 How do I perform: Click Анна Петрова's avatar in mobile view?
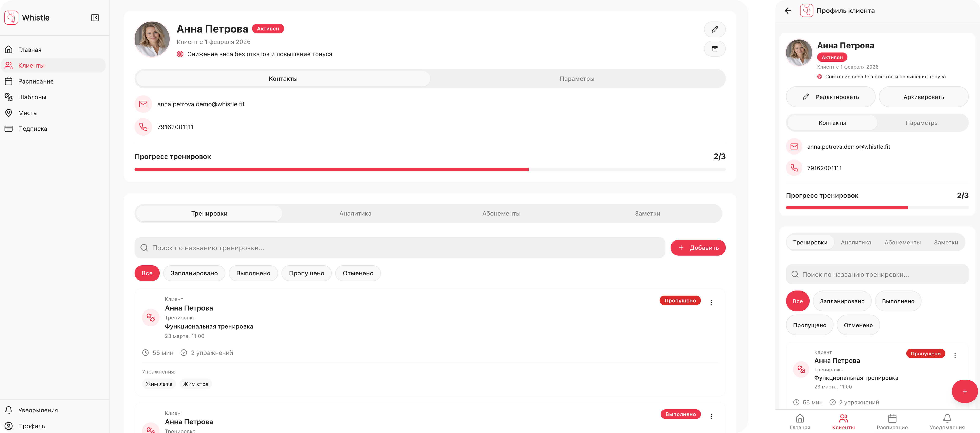pyautogui.click(x=799, y=53)
